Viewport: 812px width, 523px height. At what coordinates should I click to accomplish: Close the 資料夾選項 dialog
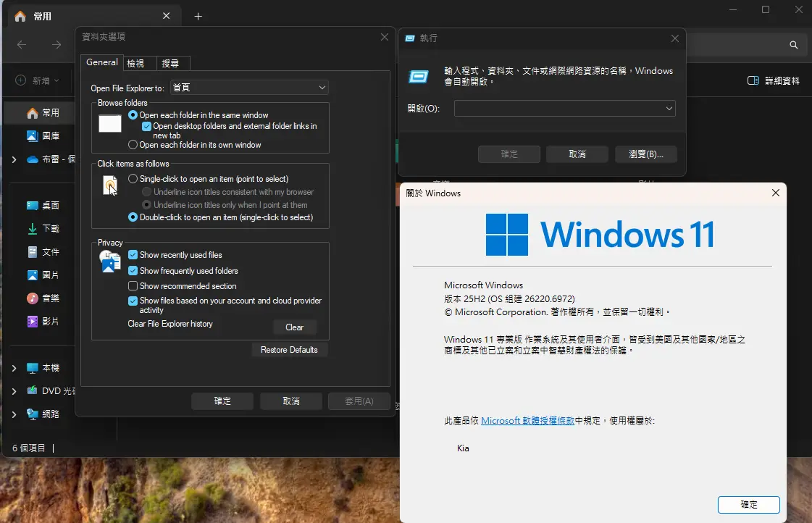coord(384,37)
